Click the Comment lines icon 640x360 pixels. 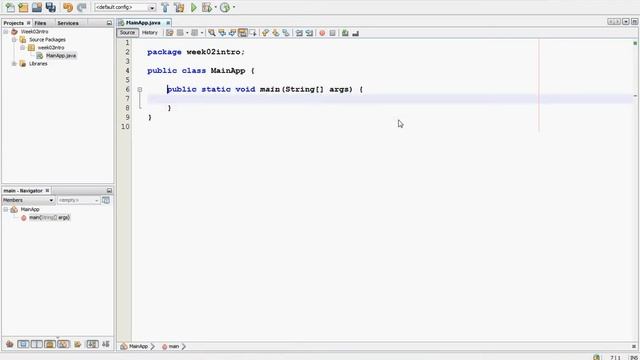[345, 33]
